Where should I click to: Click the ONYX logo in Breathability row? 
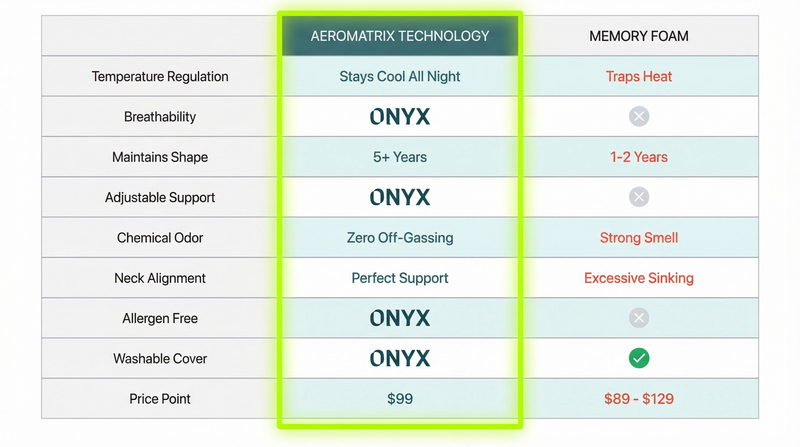[x=400, y=117]
